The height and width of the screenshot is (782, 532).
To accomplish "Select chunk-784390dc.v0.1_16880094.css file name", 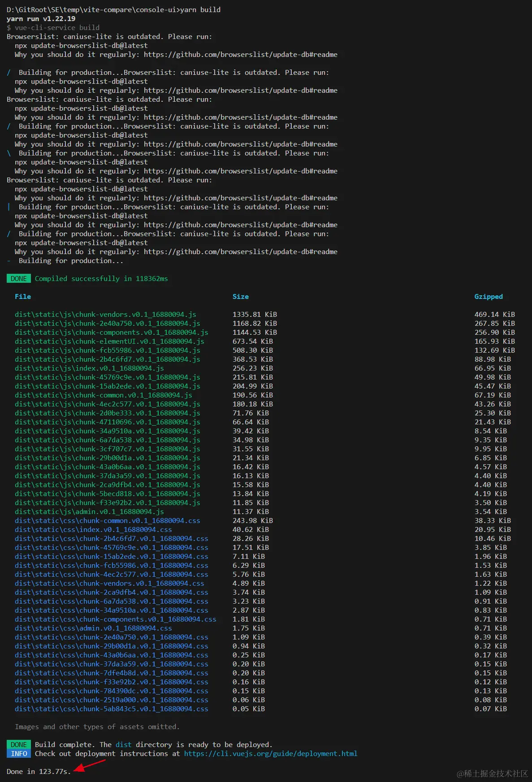I will tap(112, 691).
